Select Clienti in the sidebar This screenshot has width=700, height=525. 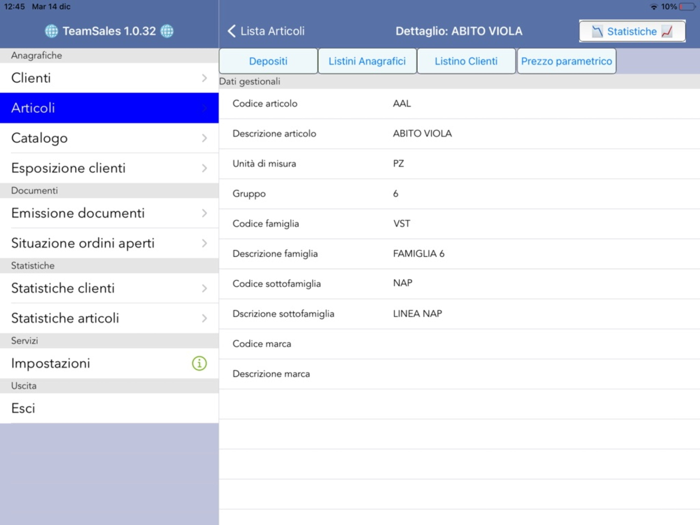109,78
